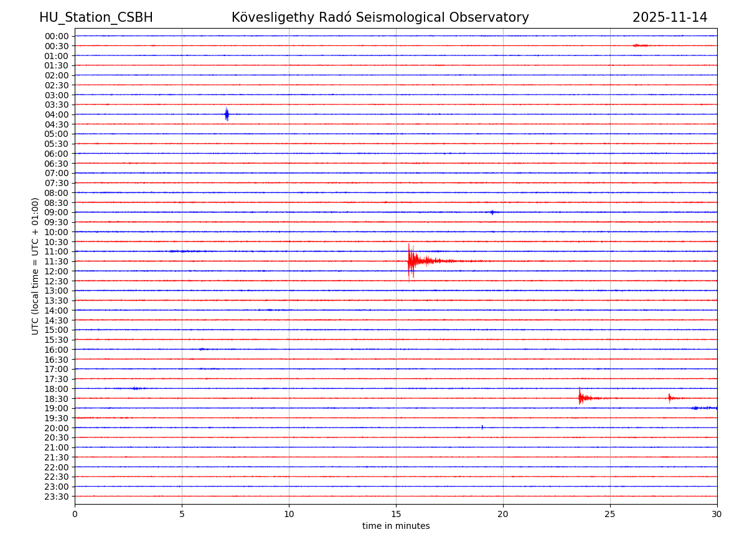Select the small blue event on the 09:00 trace
Viewport: 747px width, 560px height.
492,212
